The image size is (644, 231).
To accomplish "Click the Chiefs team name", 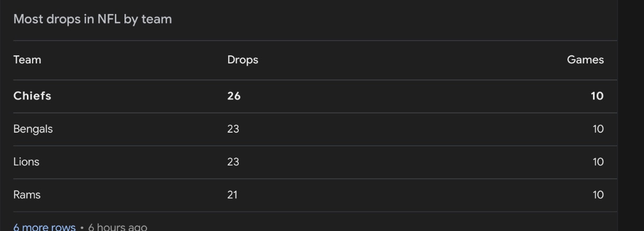I will (x=32, y=96).
